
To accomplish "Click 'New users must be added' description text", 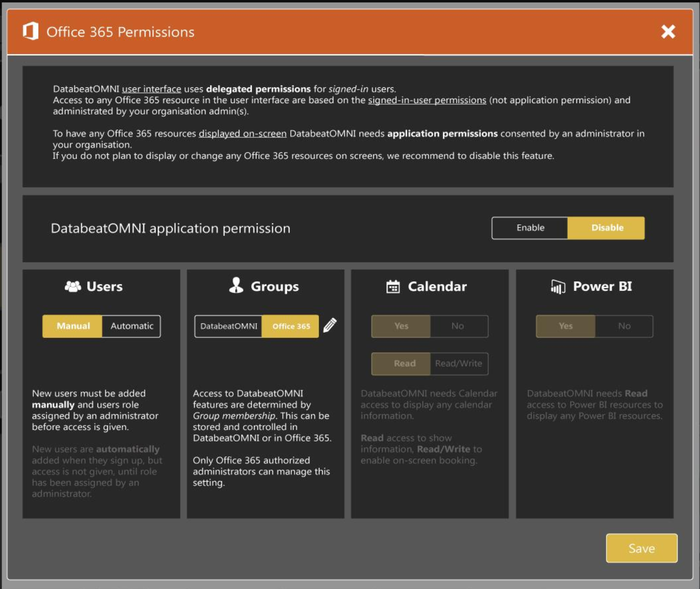I will 95,410.
